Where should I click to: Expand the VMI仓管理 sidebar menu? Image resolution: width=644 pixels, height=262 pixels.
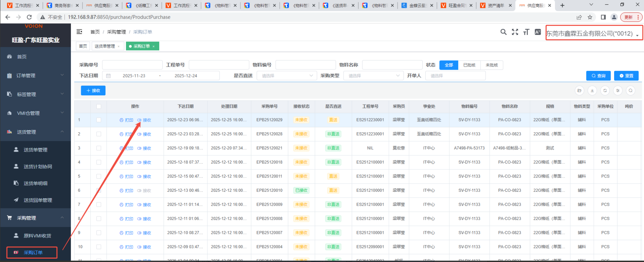(36, 113)
